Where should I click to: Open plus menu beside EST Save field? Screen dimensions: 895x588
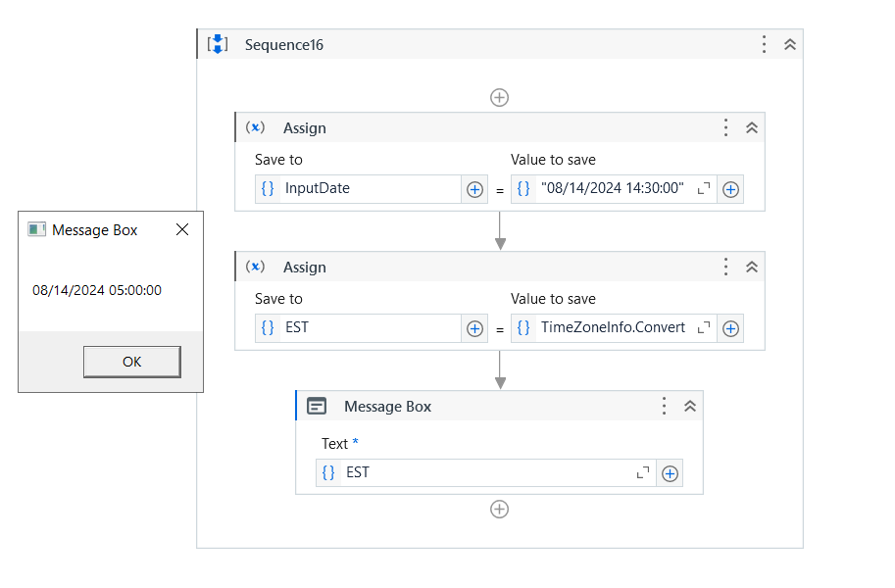[x=474, y=329]
